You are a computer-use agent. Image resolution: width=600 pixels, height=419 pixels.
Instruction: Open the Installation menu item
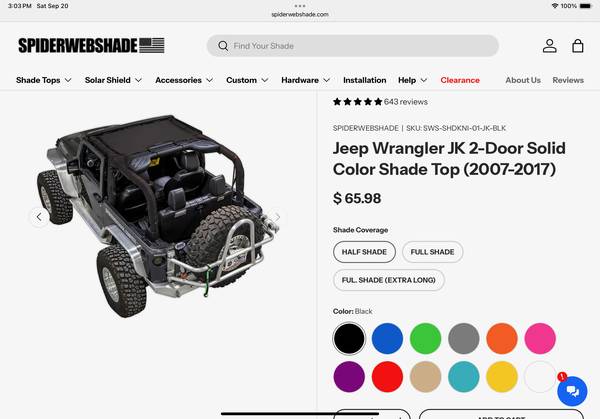tap(365, 80)
